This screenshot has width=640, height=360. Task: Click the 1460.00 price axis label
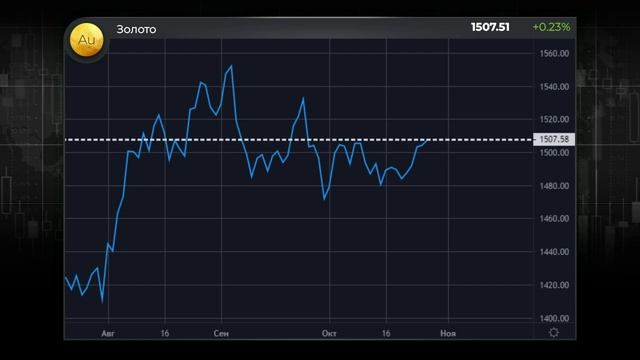554,219
